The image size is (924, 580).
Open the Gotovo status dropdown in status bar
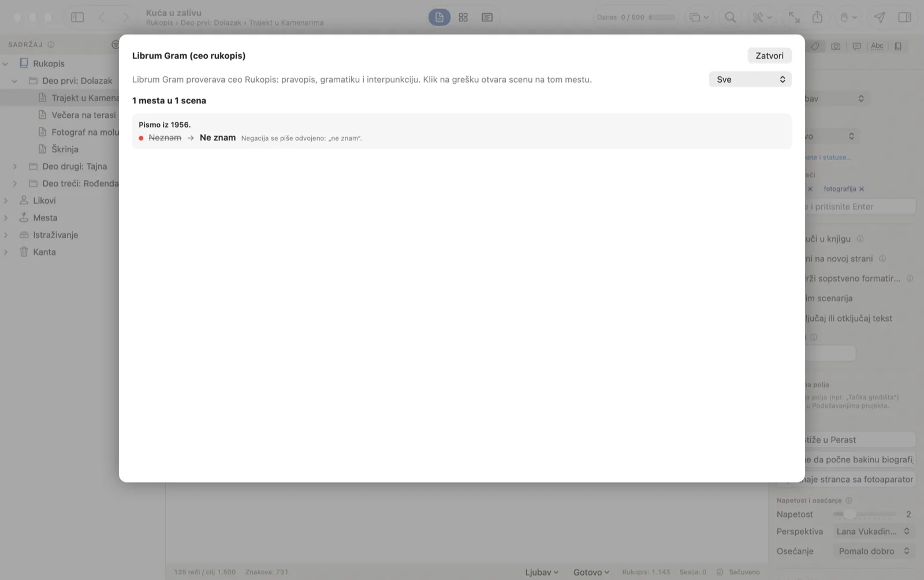tap(591, 572)
